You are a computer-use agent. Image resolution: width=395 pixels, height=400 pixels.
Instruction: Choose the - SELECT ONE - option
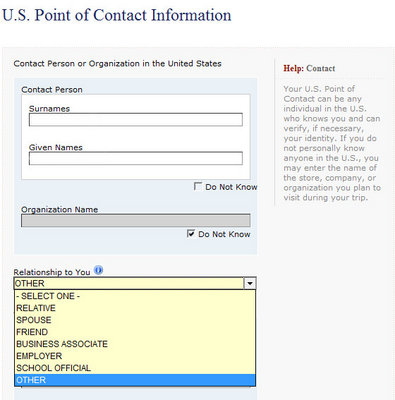click(x=135, y=296)
